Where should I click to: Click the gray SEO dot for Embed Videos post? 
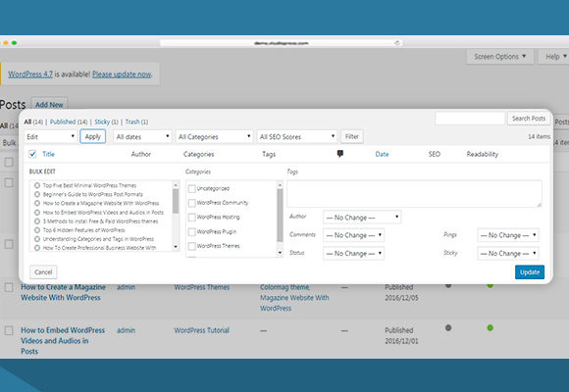tap(448, 328)
